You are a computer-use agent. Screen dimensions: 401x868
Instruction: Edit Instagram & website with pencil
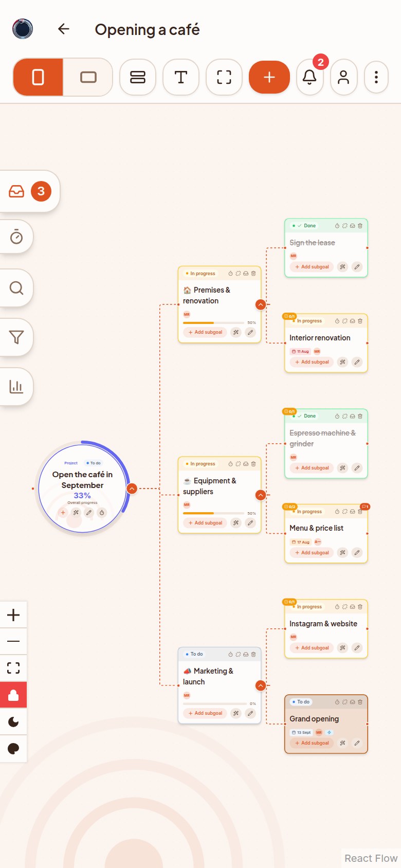pos(357,648)
